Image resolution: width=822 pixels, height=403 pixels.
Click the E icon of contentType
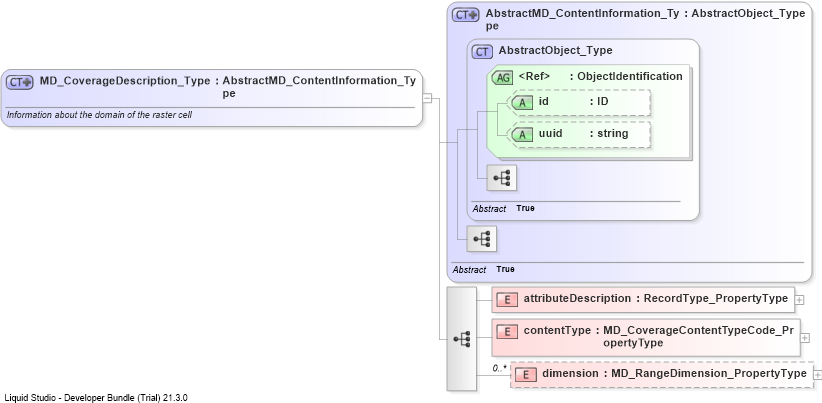[x=507, y=331]
